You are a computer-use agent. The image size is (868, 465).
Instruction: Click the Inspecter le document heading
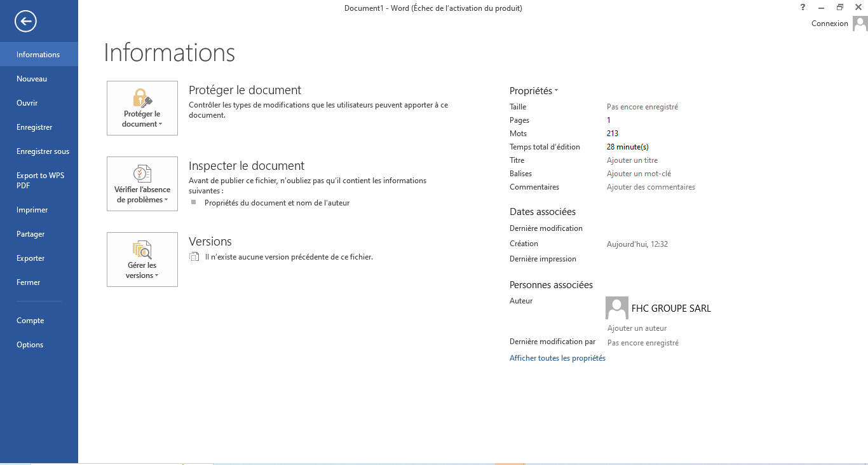click(247, 166)
